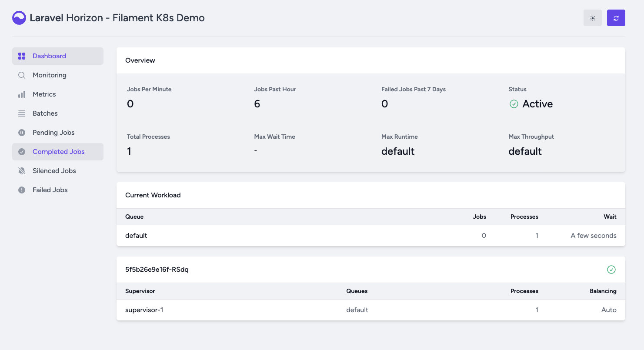The width and height of the screenshot is (644, 350).
Task: Select Completed Jobs in sidebar
Action: pos(58,152)
